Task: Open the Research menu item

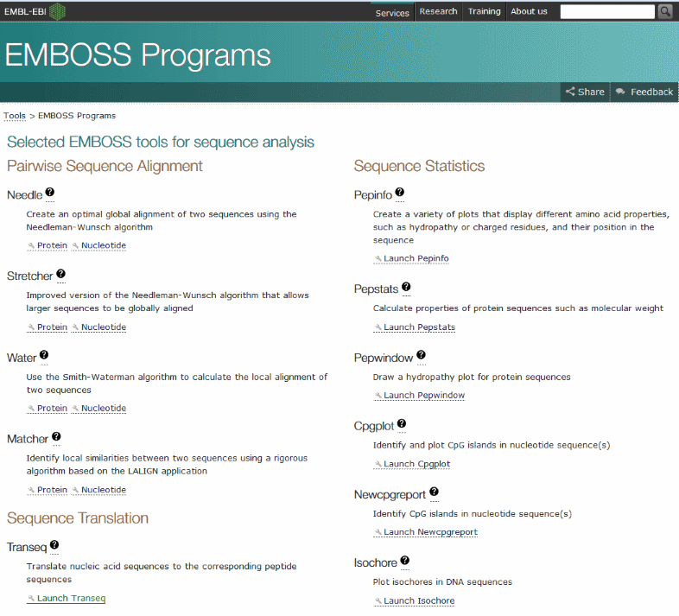Action: pos(438,11)
